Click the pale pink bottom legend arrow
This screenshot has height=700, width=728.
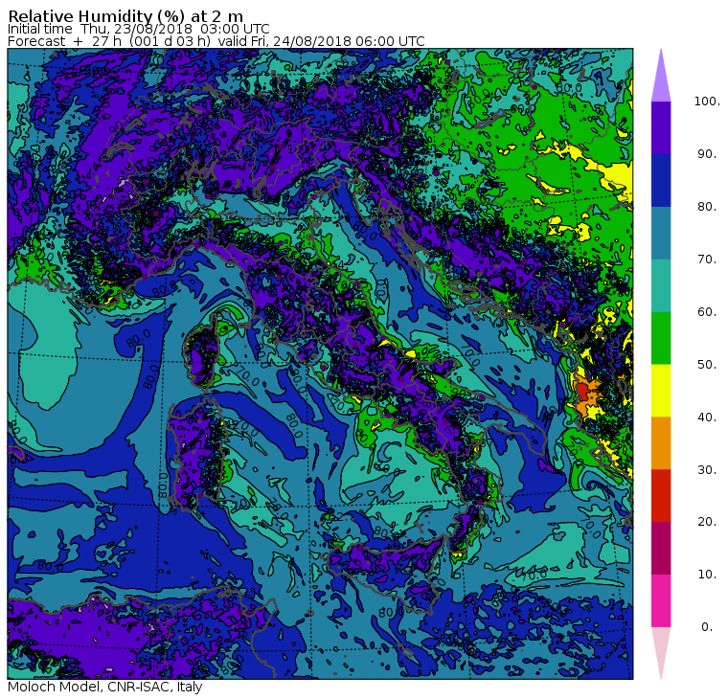pos(661,650)
